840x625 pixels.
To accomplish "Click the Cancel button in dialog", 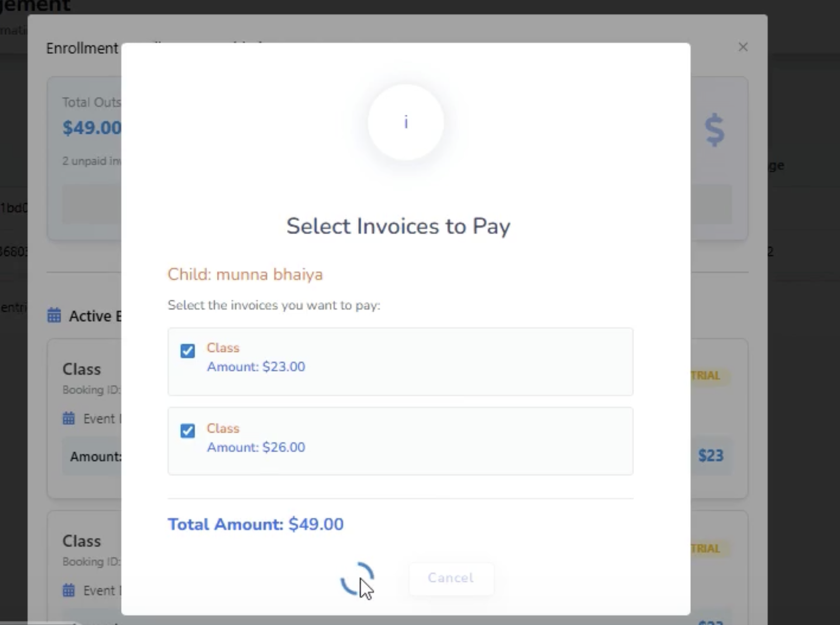I will point(451,578).
